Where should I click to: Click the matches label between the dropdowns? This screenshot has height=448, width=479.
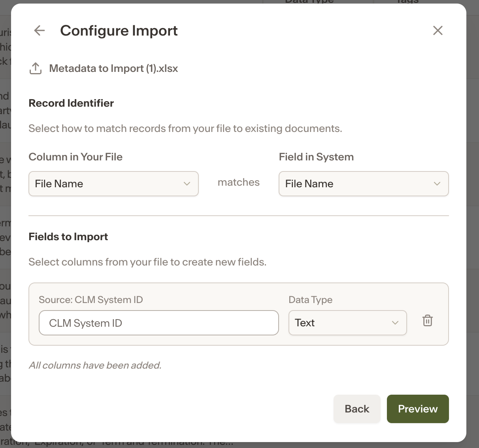[239, 182]
